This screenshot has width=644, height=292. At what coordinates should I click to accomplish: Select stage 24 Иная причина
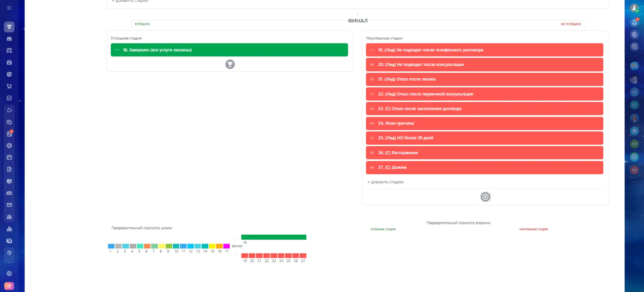[x=484, y=123]
